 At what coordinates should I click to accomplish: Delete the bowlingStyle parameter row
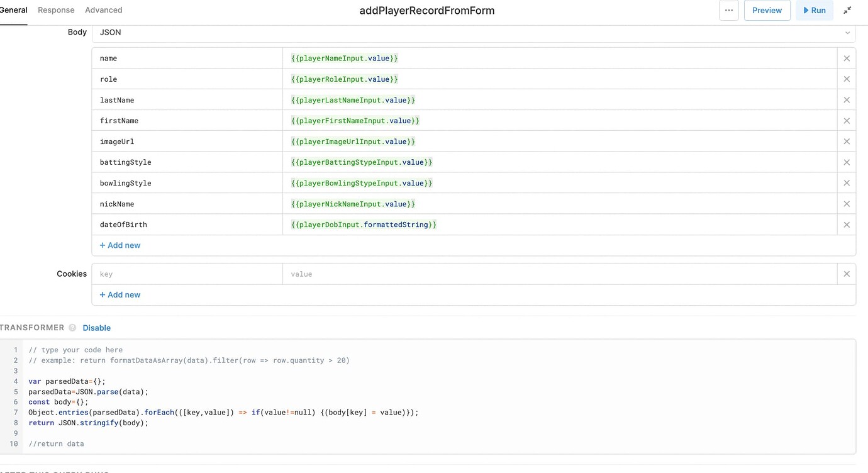click(x=847, y=183)
